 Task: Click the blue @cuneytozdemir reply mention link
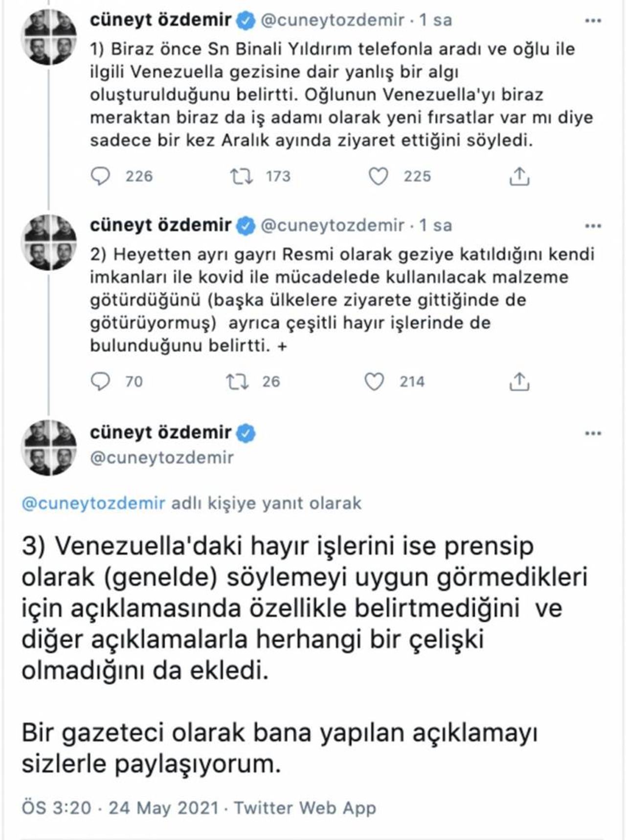tap(93, 503)
